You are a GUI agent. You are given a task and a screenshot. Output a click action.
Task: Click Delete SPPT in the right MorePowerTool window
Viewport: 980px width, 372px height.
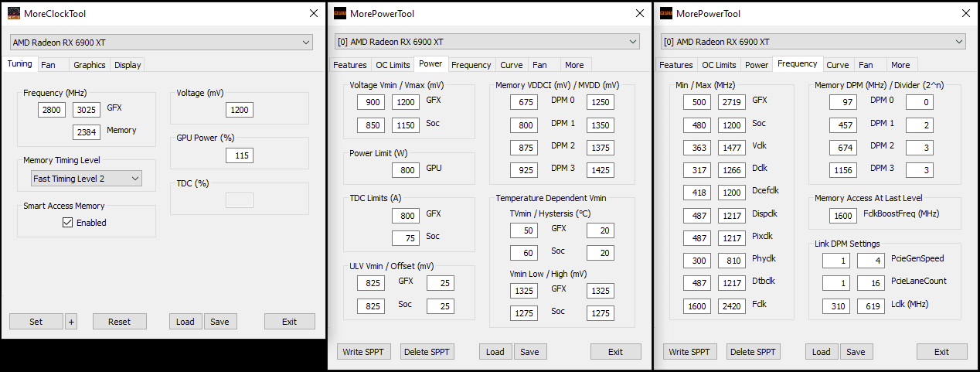coord(754,352)
